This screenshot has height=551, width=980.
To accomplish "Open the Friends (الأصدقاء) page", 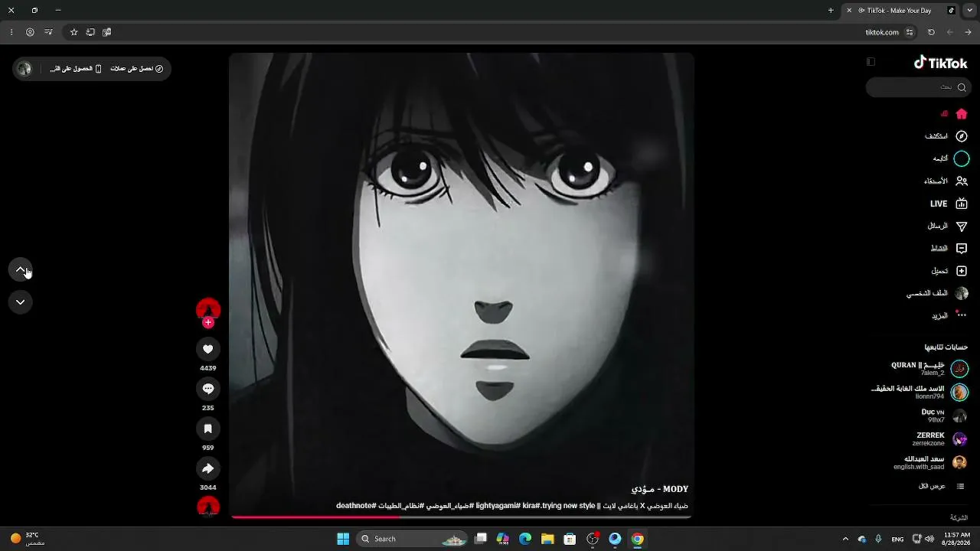I will [946, 181].
